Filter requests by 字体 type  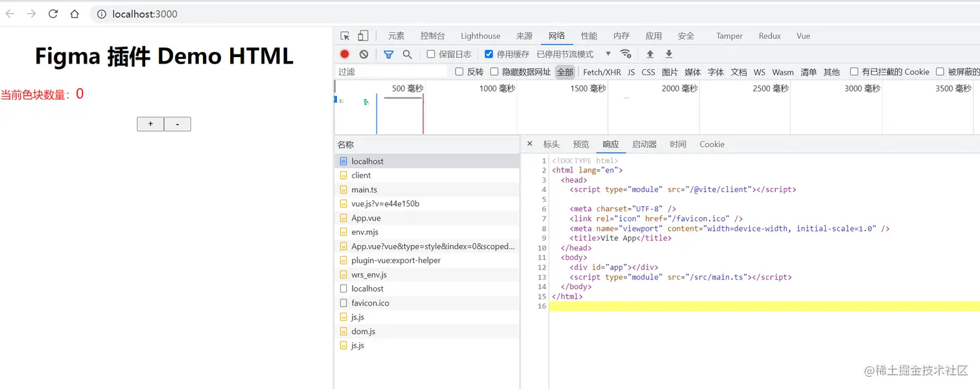coord(716,72)
